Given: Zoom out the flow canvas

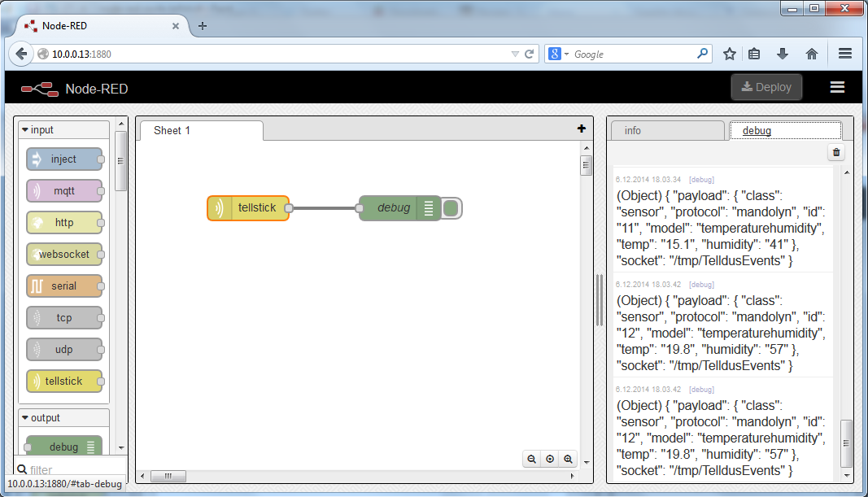Looking at the screenshot, I should (x=531, y=459).
